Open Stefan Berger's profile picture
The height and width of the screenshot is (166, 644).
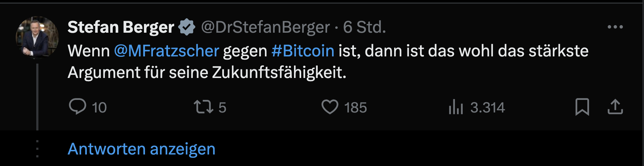click(37, 37)
